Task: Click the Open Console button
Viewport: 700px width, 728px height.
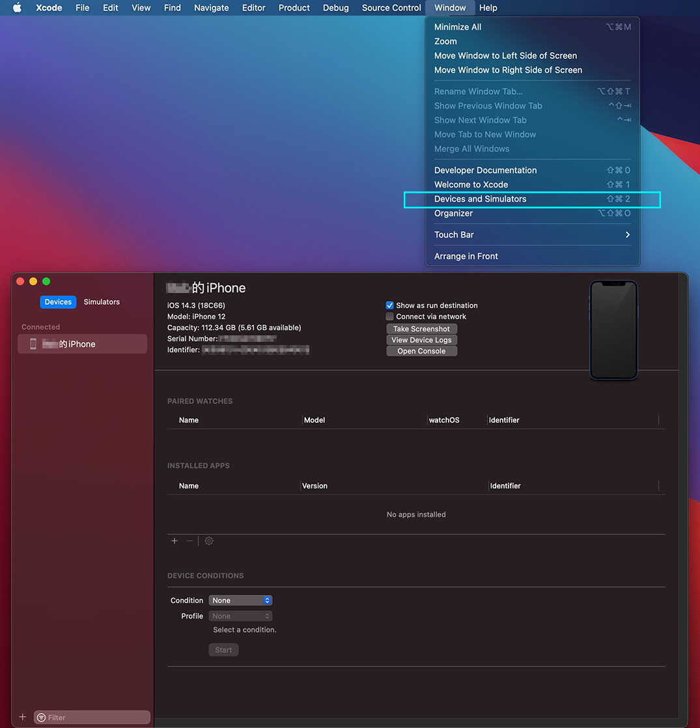Action: [x=421, y=351]
